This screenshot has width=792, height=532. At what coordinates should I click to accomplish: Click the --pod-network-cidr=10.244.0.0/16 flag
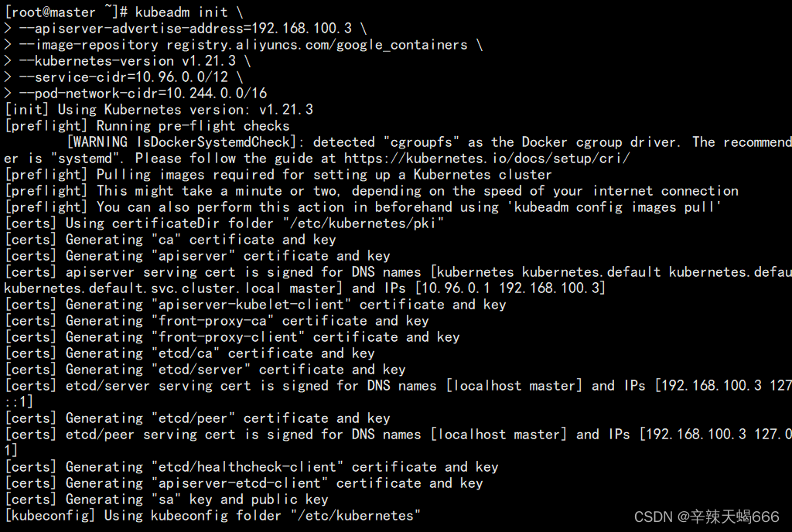click(x=143, y=94)
